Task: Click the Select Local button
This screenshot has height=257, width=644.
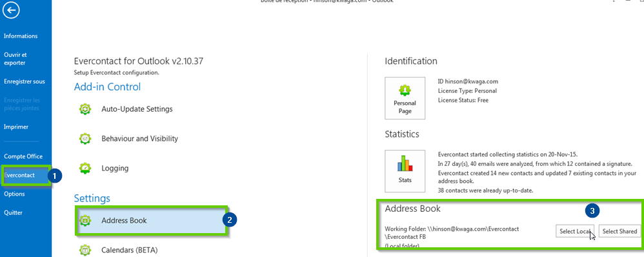Action: tap(575, 232)
